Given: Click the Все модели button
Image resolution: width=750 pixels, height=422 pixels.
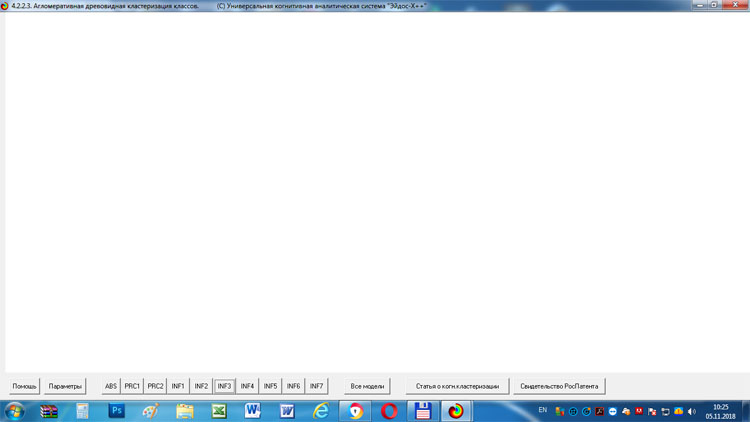Looking at the screenshot, I should click(x=367, y=386).
